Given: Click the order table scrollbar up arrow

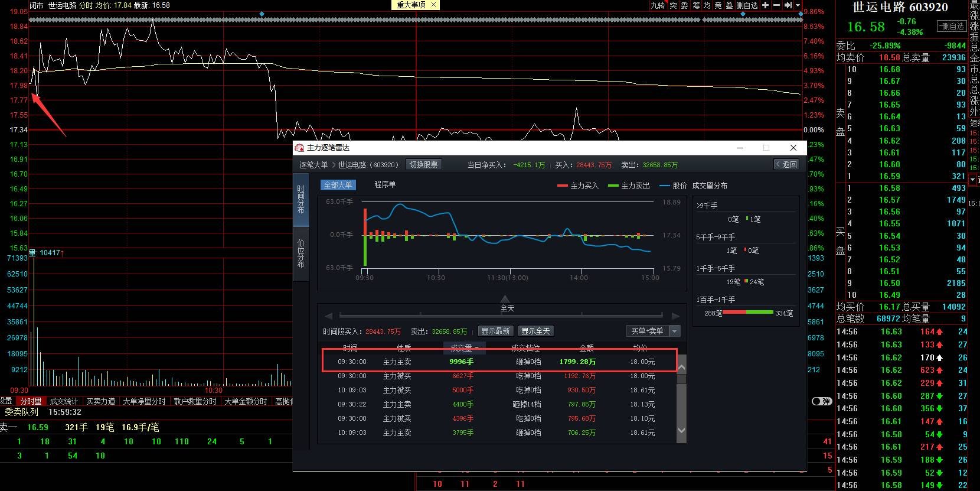Looking at the screenshot, I should pos(681,368).
